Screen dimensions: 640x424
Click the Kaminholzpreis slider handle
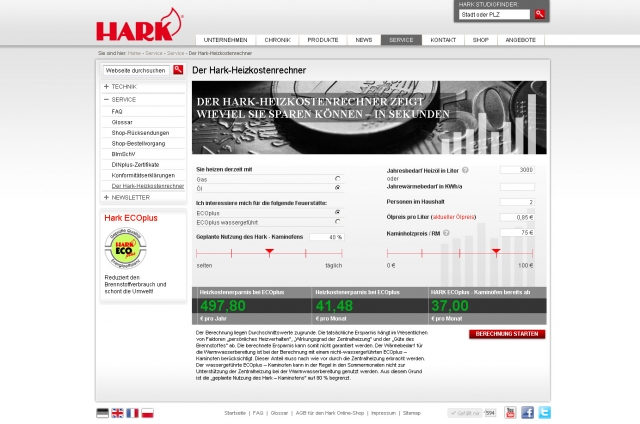click(496, 252)
